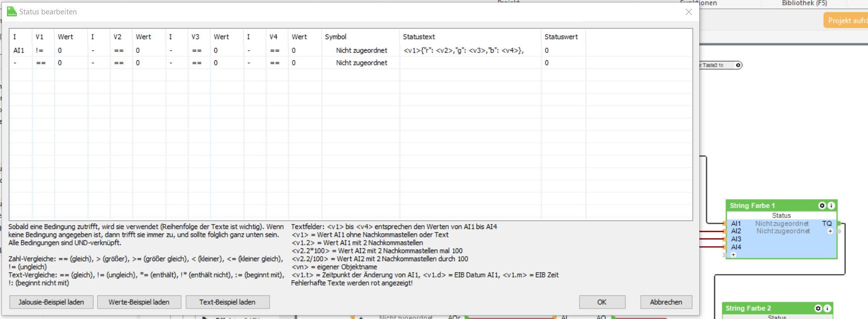Switch to Bibliothek (F5) tab

coord(804,3)
